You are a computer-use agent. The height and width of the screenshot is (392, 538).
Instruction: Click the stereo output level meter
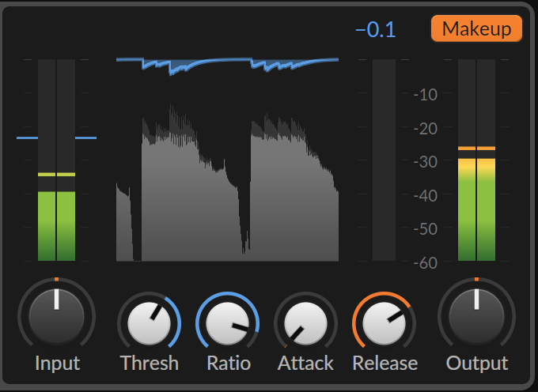tap(476, 160)
